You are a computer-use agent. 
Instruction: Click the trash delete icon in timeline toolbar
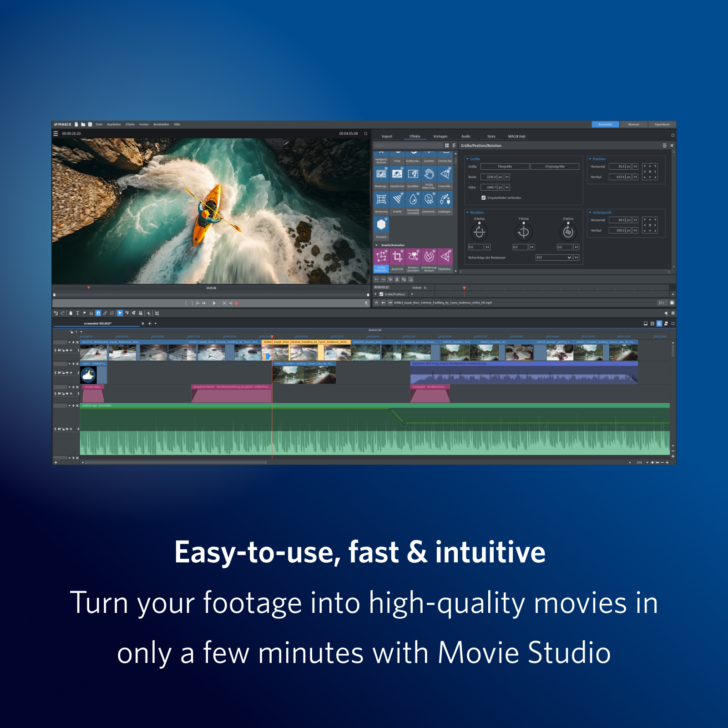coord(71,313)
